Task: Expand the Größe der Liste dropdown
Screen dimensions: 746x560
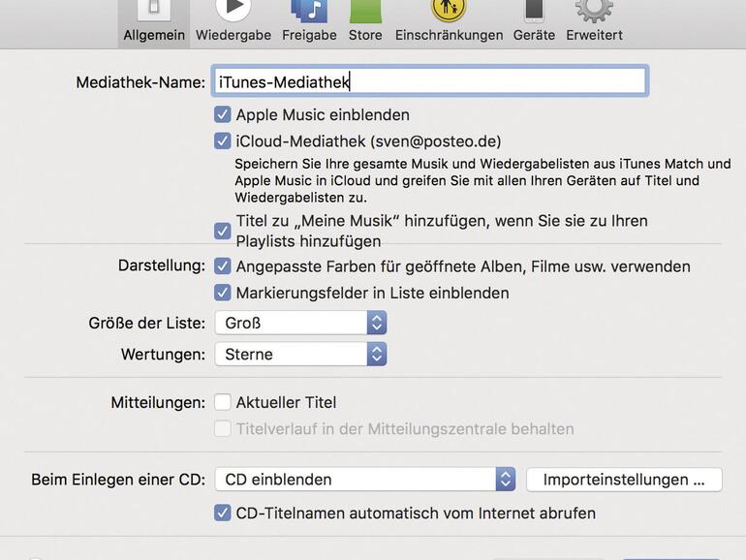Action: click(x=300, y=323)
